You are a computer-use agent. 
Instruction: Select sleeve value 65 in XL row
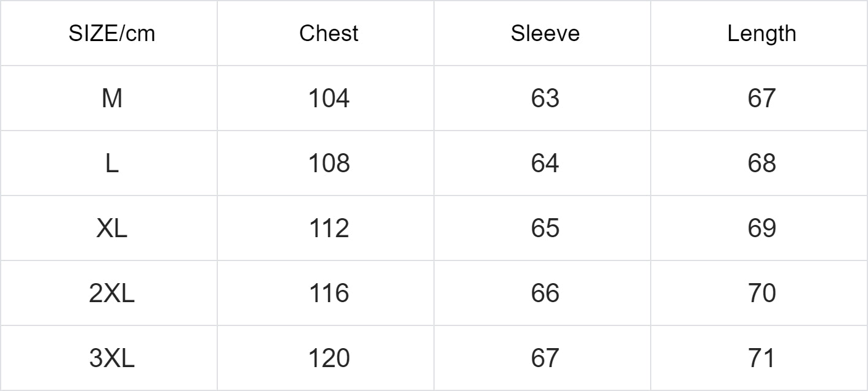coord(545,228)
